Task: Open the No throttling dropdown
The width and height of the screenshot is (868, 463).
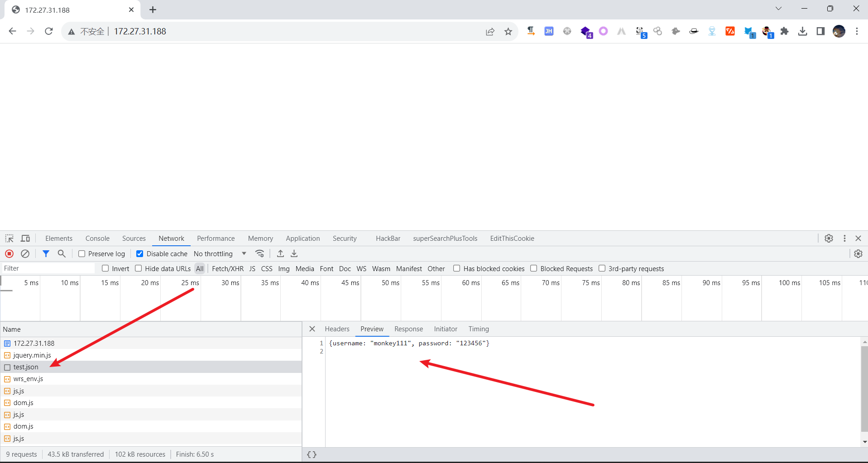Action: pyautogui.click(x=220, y=254)
